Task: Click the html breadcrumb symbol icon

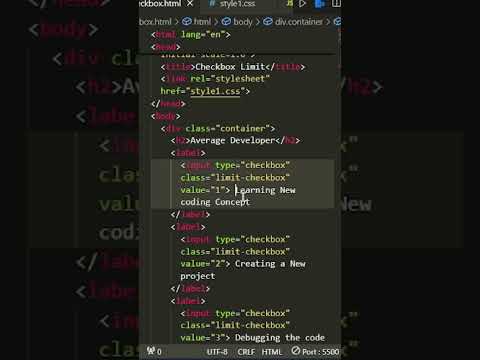Action: pos(187,22)
